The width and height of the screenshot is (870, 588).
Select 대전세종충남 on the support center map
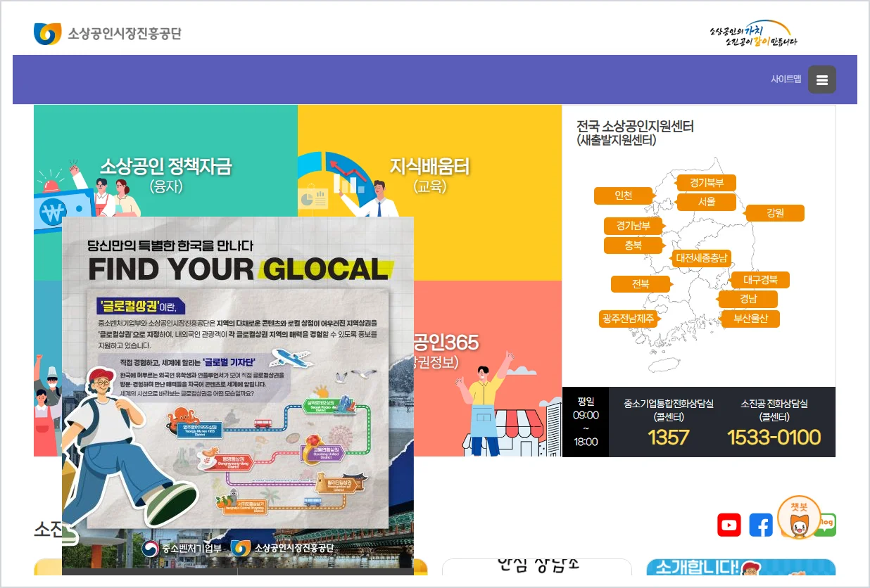pos(701,258)
